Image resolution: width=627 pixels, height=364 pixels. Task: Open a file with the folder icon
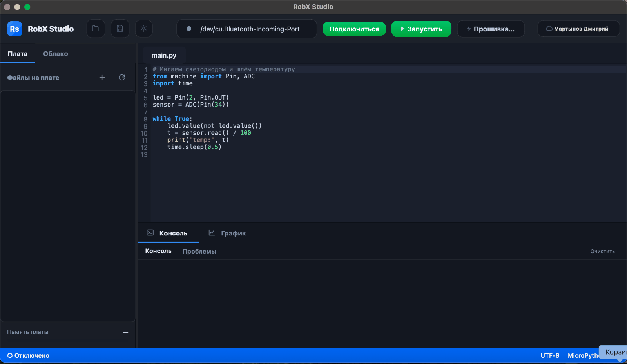[96, 29]
